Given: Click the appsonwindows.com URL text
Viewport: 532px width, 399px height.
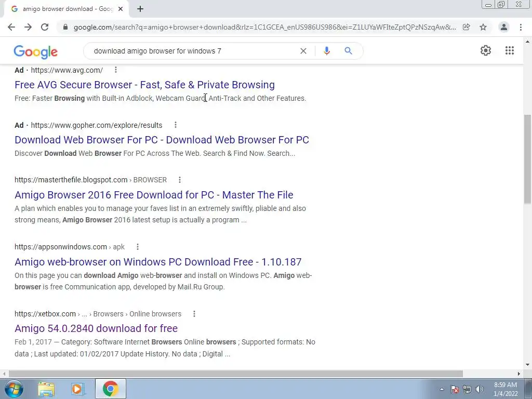Looking at the screenshot, I should (61, 247).
